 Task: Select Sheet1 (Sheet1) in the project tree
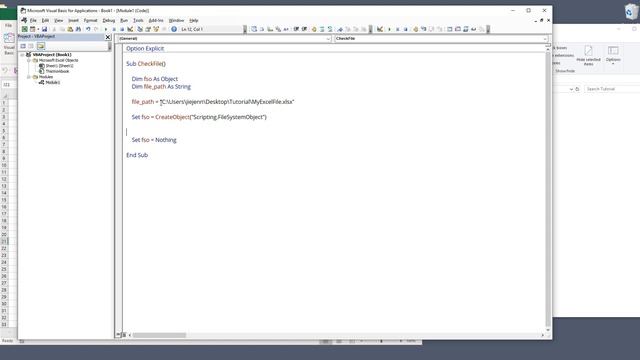click(x=59, y=66)
